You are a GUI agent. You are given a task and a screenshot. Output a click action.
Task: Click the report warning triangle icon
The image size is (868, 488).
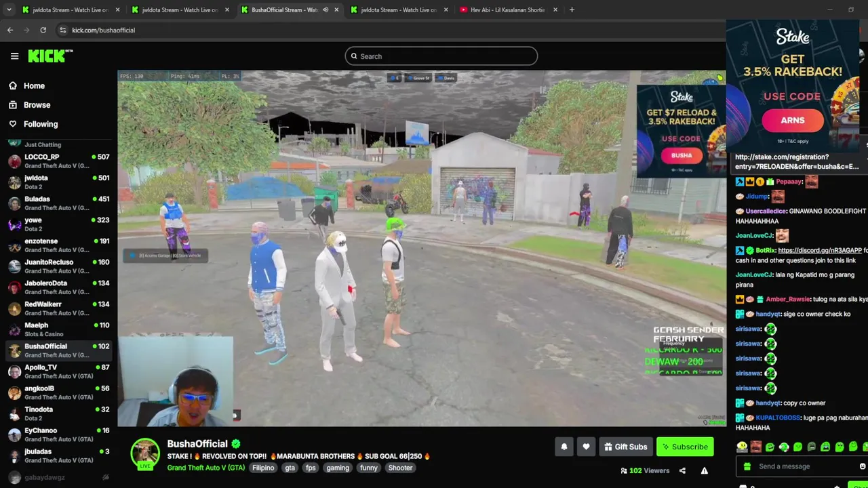tap(705, 471)
